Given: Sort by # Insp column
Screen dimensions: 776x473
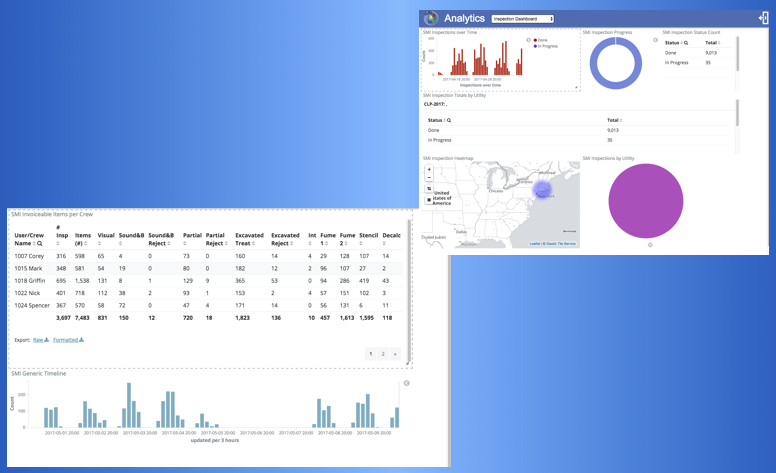Looking at the screenshot, I should (x=58, y=243).
